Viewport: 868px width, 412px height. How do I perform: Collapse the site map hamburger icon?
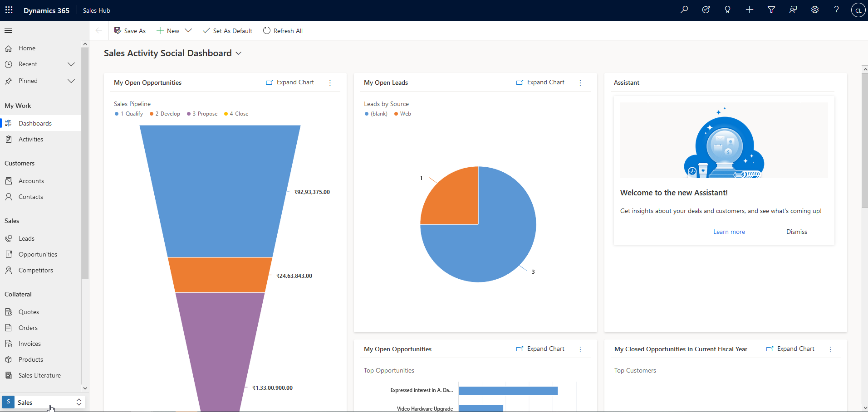click(x=8, y=31)
